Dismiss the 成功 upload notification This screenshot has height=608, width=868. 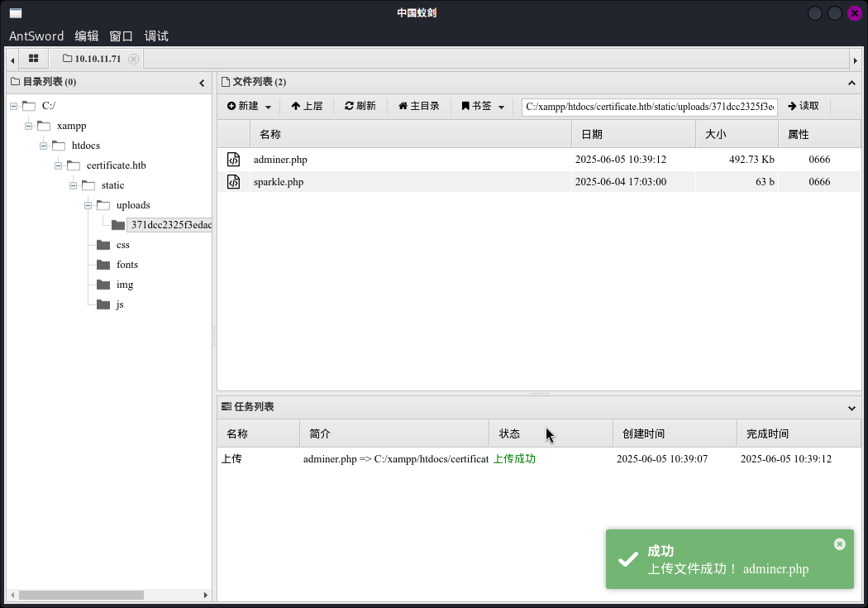pos(839,544)
